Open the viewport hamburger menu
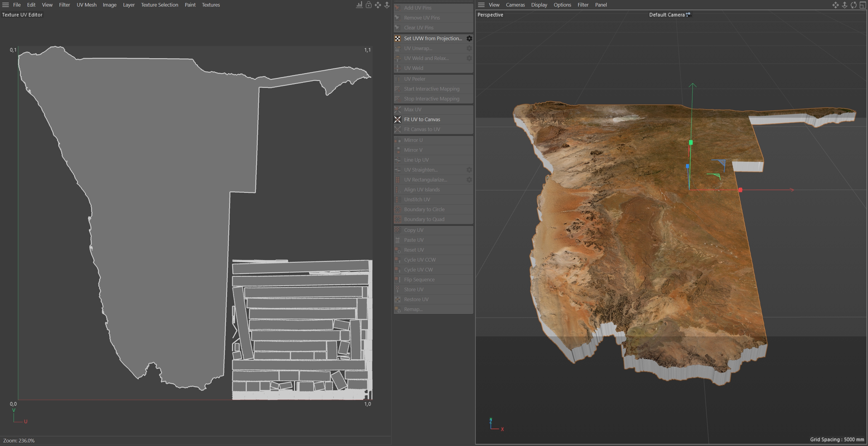This screenshot has width=868, height=446. [481, 5]
